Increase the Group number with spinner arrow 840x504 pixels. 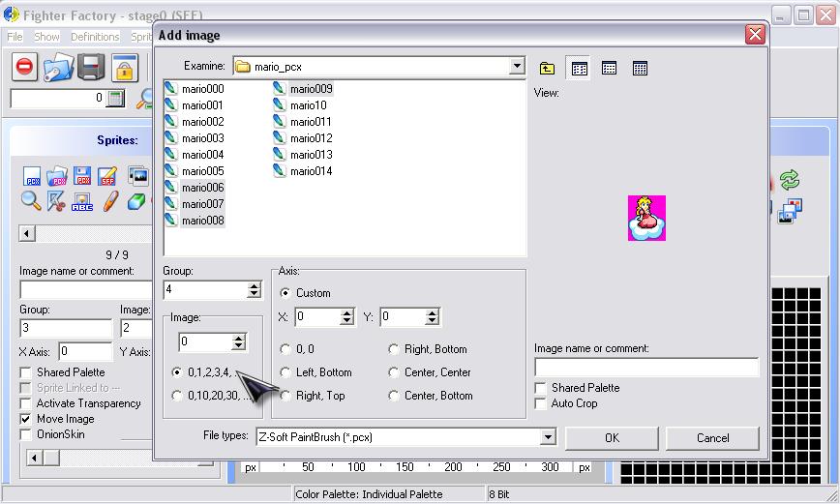[254, 286]
